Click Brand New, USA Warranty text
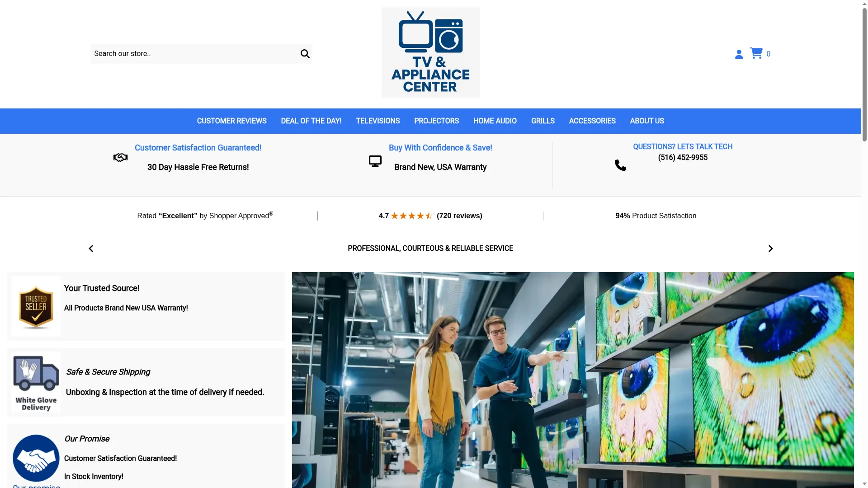The image size is (868, 488). coord(440,167)
